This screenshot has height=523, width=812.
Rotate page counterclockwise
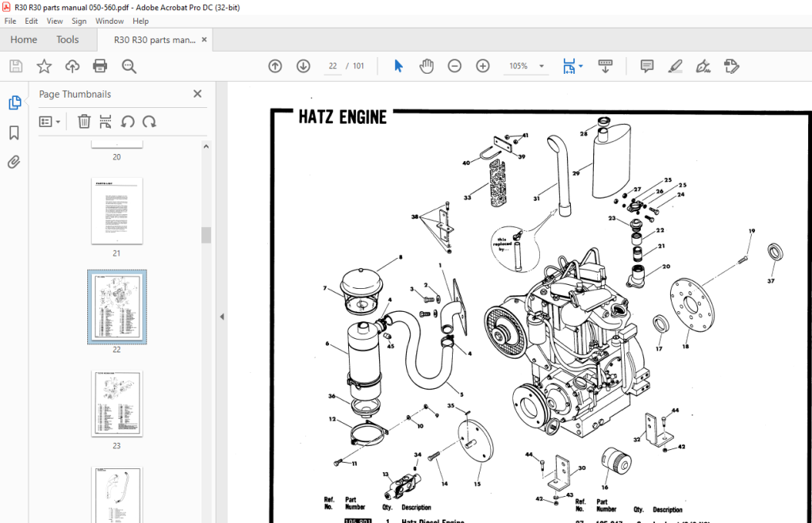[x=128, y=121]
